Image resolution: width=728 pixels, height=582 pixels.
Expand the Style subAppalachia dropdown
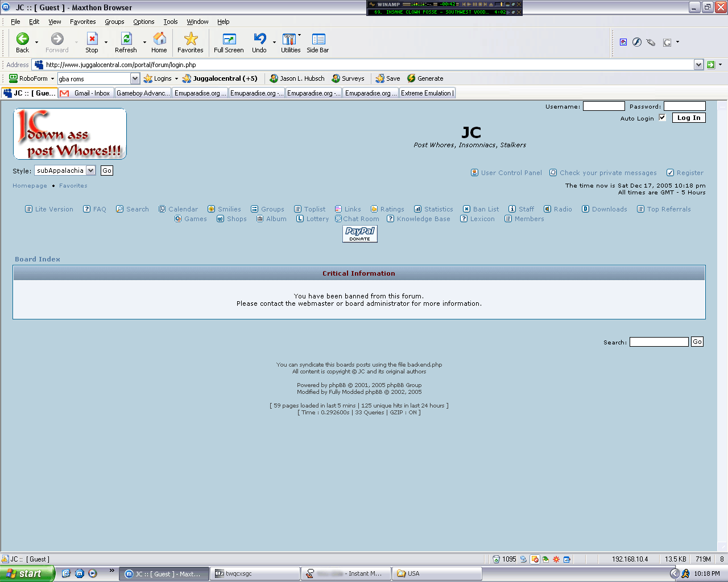tap(91, 171)
